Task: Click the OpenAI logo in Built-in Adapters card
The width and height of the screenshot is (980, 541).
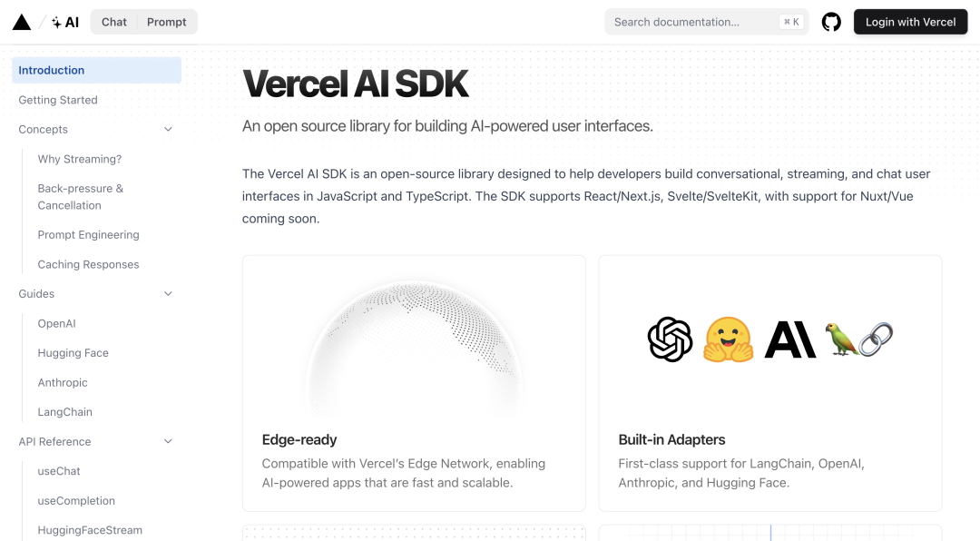Action: (669, 339)
